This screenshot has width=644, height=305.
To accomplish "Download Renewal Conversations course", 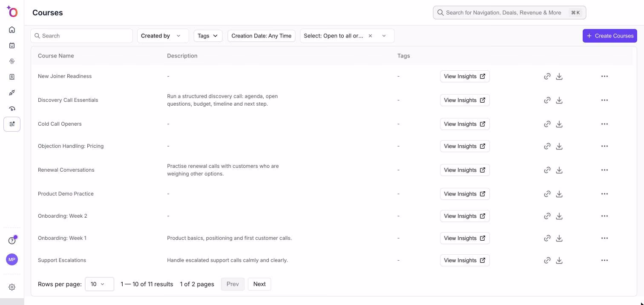I will click(559, 170).
